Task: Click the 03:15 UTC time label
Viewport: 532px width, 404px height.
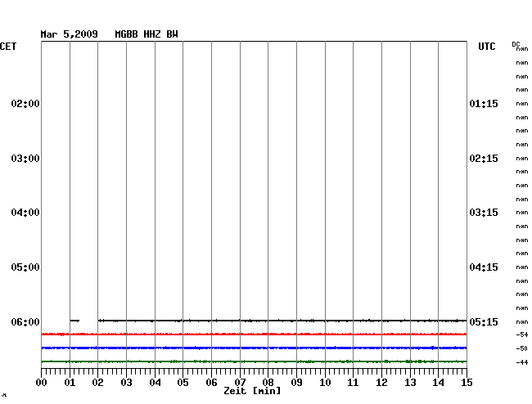Action: point(484,213)
